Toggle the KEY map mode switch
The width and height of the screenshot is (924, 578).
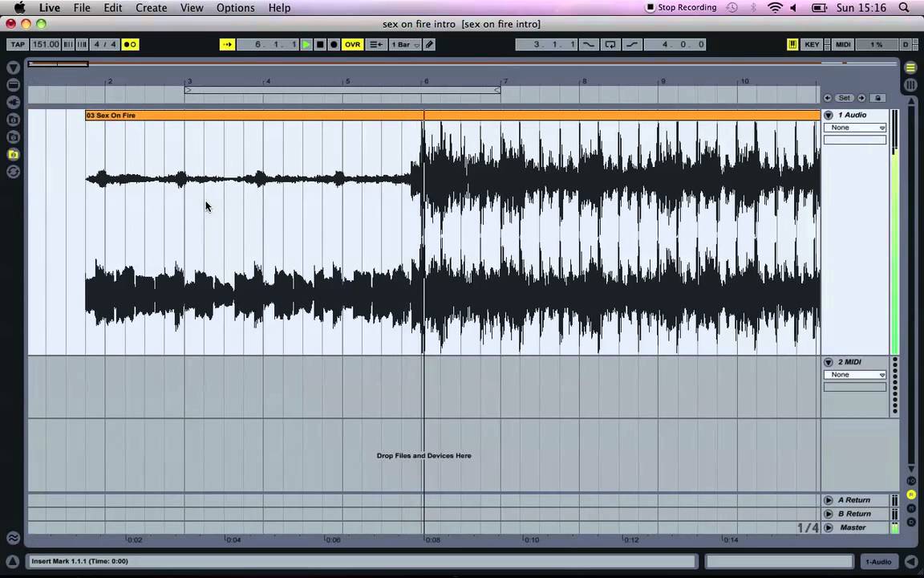(812, 44)
